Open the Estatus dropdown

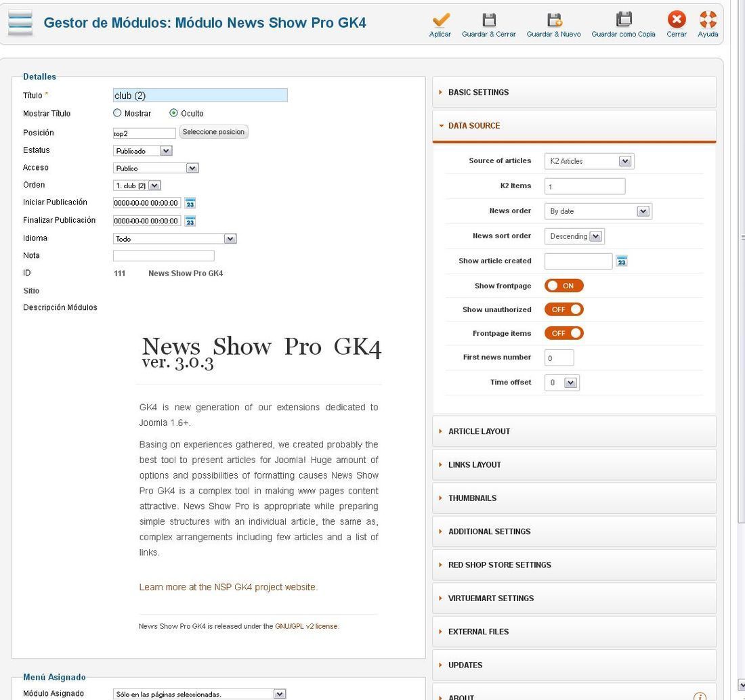coord(142,151)
